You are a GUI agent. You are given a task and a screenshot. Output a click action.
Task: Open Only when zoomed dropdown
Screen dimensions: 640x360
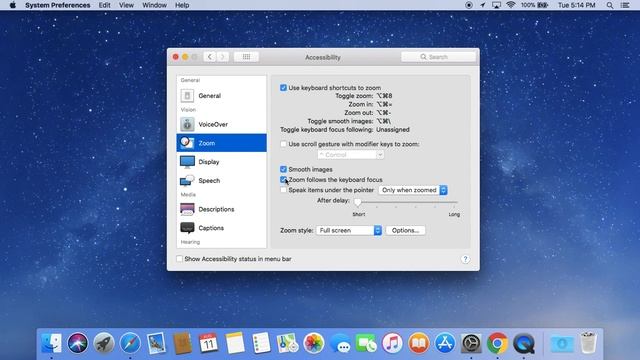[x=413, y=190]
